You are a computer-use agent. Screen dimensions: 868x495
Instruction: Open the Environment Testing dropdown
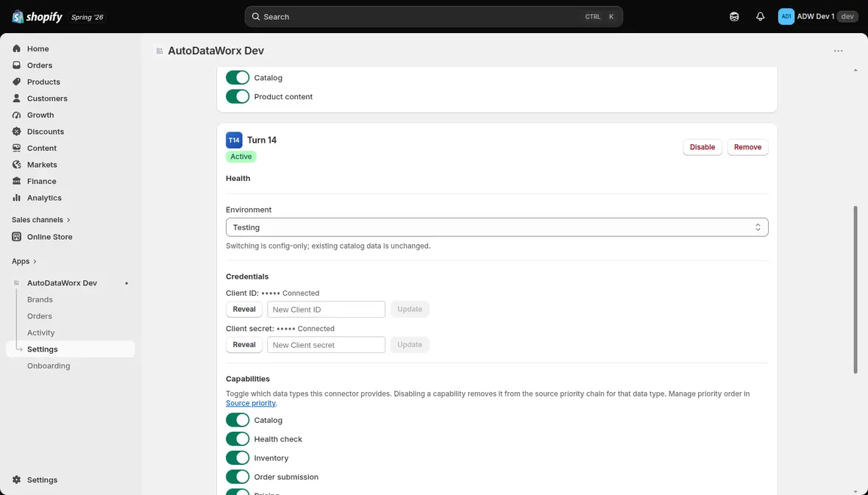(497, 227)
